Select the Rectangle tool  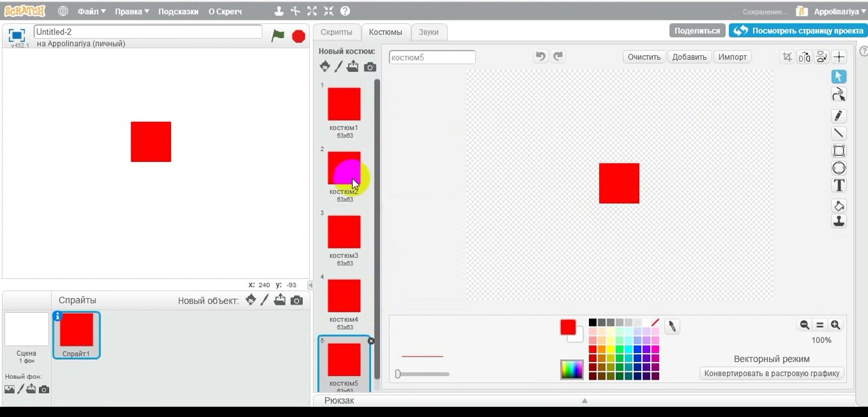(839, 151)
